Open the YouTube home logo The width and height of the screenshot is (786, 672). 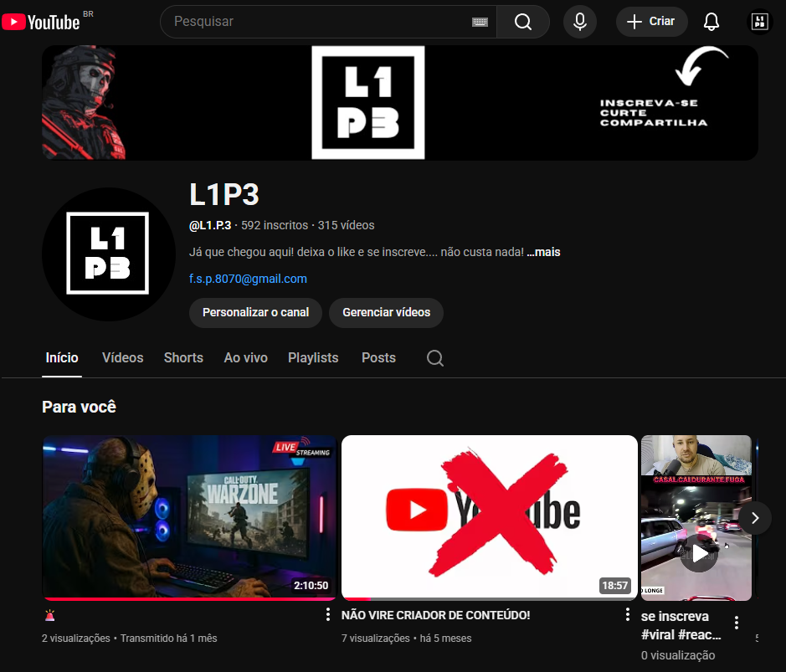pyautogui.click(x=41, y=22)
